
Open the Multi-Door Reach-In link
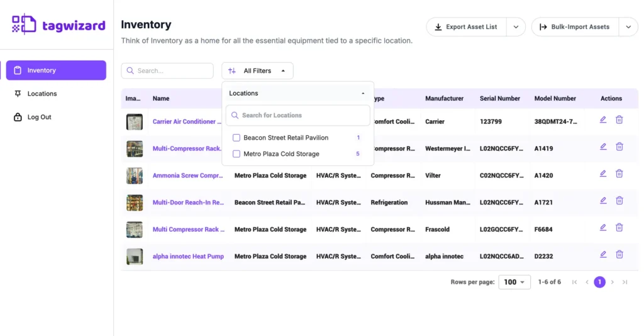(188, 203)
